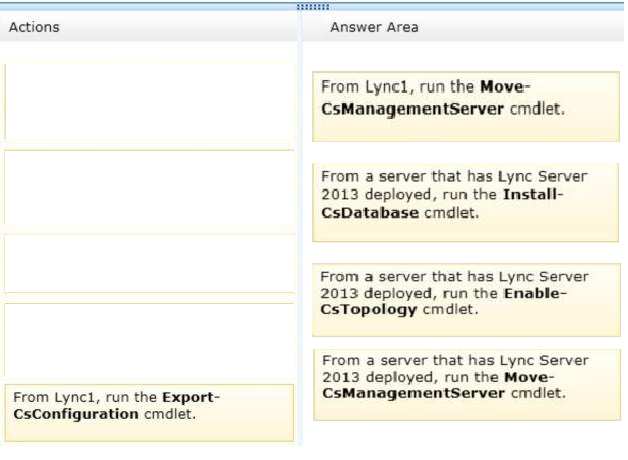Select the Export-CsConfiguration action card

(149, 413)
